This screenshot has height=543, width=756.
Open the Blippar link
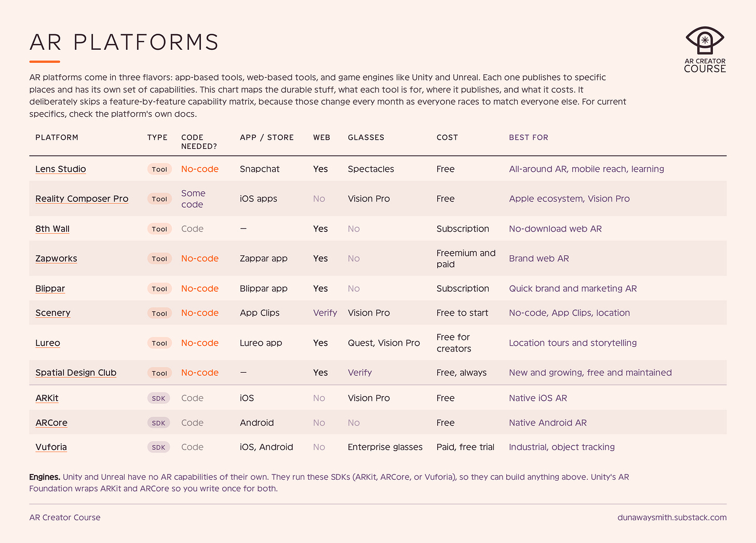[50, 289]
